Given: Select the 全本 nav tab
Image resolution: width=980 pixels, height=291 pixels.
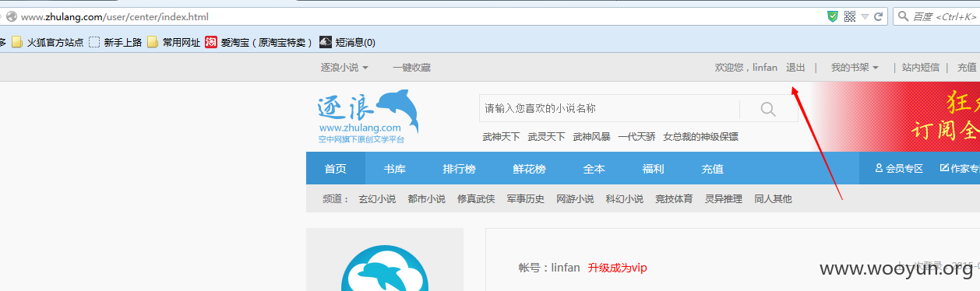Looking at the screenshot, I should 594,169.
